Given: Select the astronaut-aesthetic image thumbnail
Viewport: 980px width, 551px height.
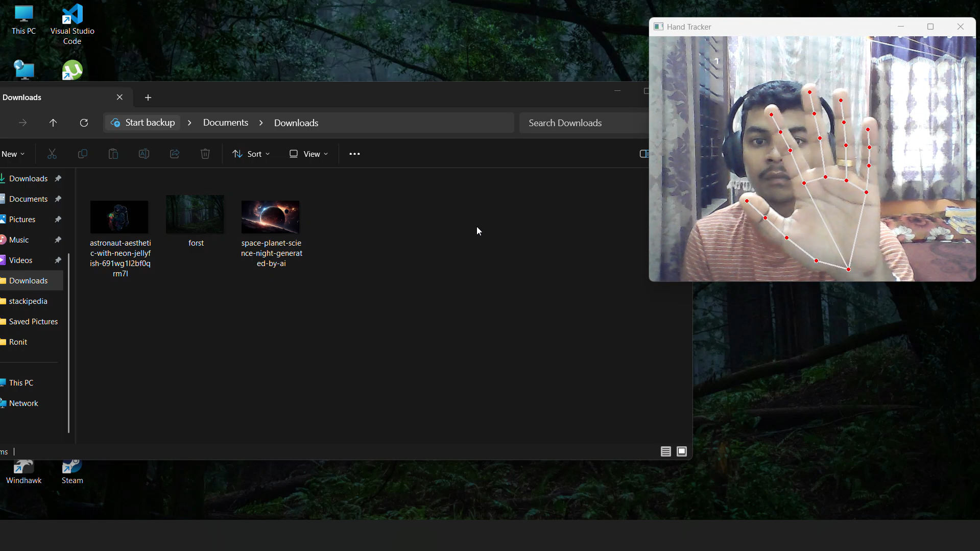Looking at the screenshot, I should pyautogui.click(x=119, y=217).
